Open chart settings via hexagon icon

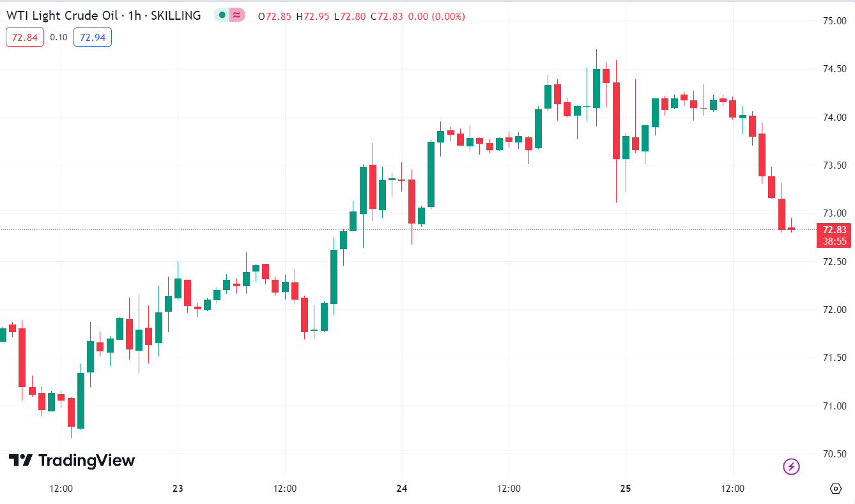(835, 489)
